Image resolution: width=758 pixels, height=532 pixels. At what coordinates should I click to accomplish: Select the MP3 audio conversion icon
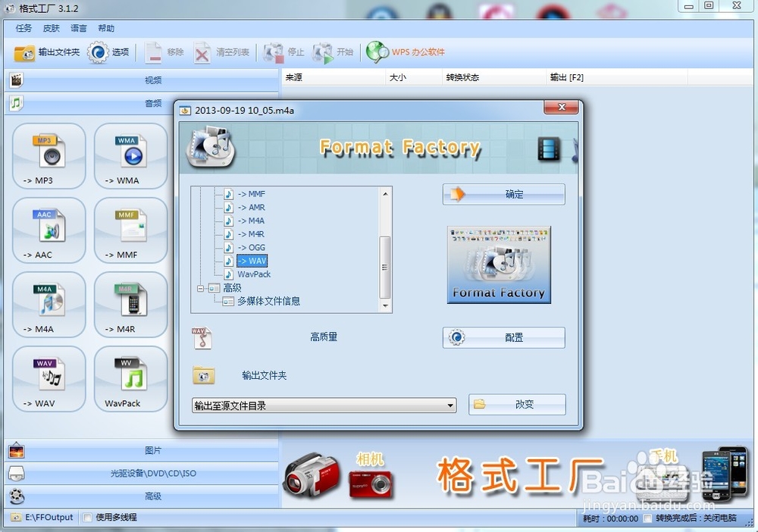[x=48, y=155]
